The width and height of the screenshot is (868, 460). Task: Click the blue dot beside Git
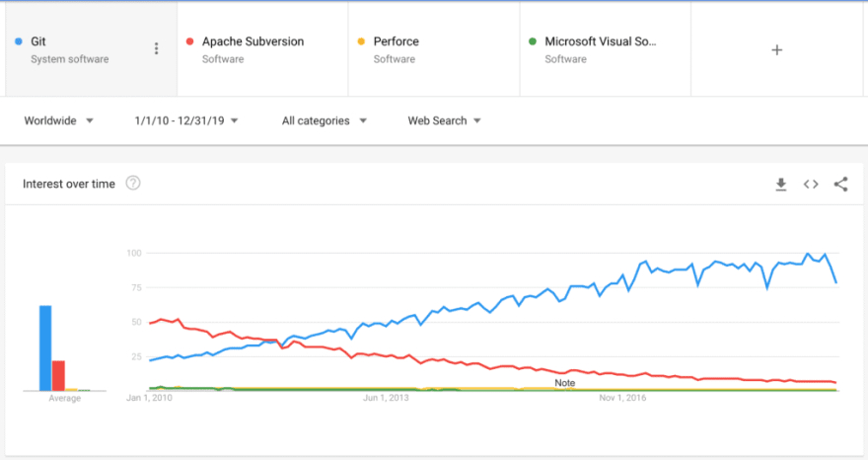tap(20, 41)
